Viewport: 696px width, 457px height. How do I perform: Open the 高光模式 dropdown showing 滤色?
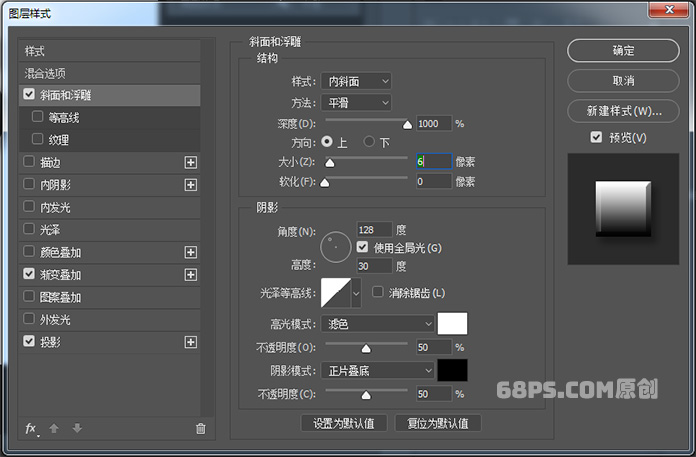[377, 324]
